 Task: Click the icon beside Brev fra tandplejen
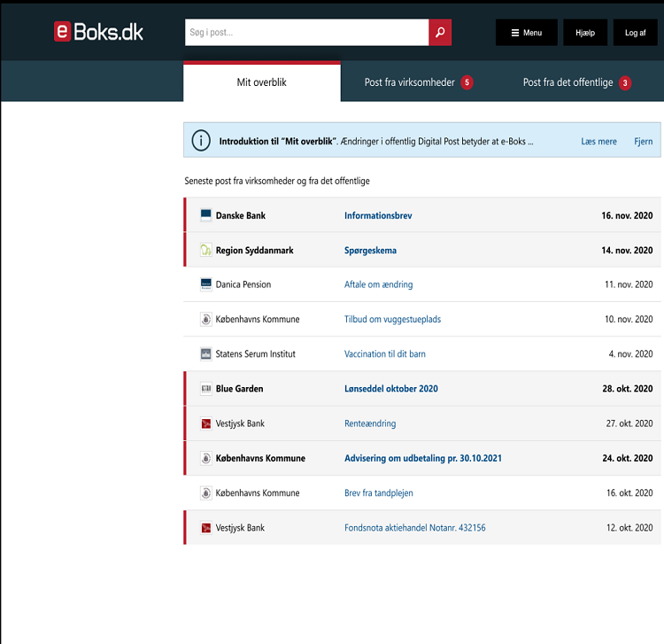(x=205, y=493)
